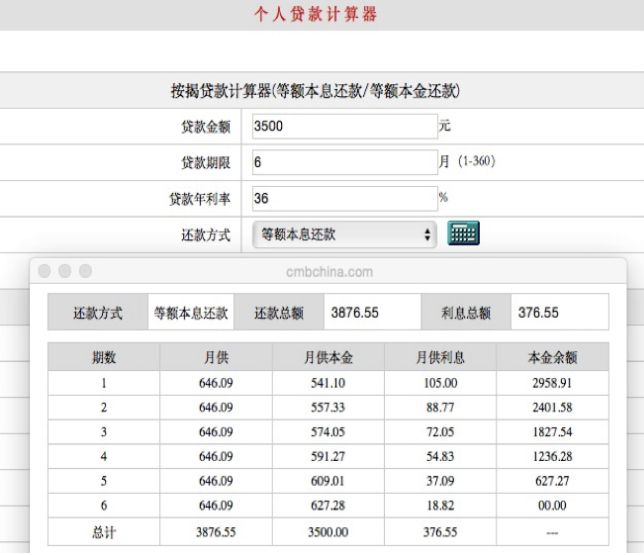644x555 pixels.
Task: Select the 贷款年利率 interest rate input
Action: click(344, 198)
